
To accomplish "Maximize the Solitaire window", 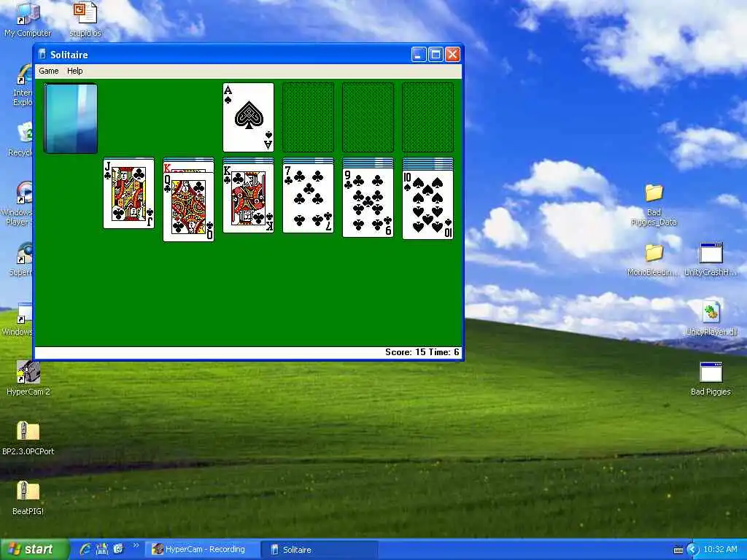I will pos(436,55).
